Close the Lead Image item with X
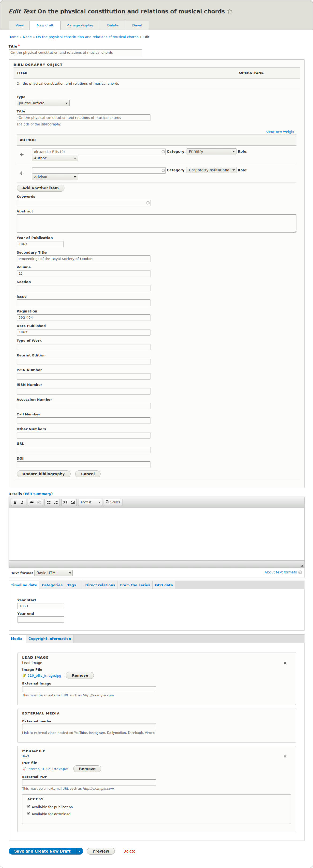This screenshot has width=313, height=868. tap(285, 663)
